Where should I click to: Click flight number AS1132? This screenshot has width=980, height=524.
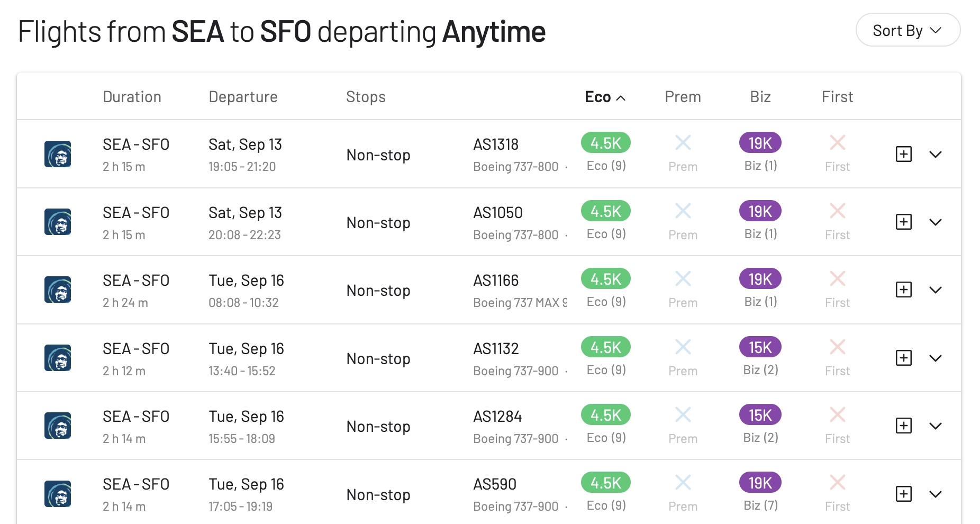coord(496,349)
